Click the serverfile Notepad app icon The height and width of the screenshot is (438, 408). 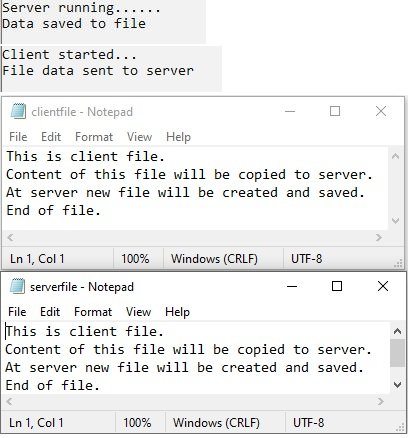click(17, 286)
